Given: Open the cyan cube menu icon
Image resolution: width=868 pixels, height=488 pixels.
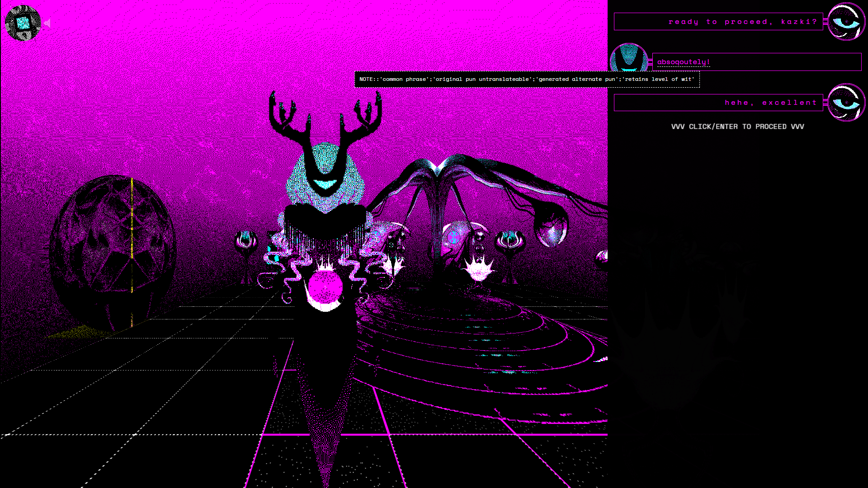Looking at the screenshot, I should pyautogui.click(x=23, y=23).
